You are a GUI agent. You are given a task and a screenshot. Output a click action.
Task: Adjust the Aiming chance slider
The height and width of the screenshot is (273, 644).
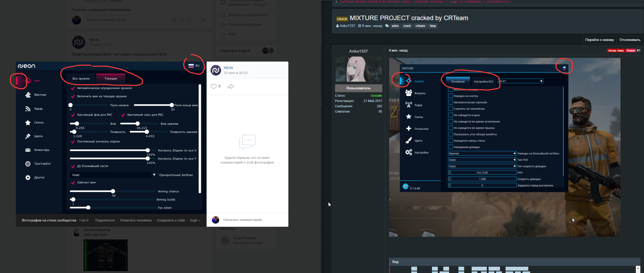(113, 191)
